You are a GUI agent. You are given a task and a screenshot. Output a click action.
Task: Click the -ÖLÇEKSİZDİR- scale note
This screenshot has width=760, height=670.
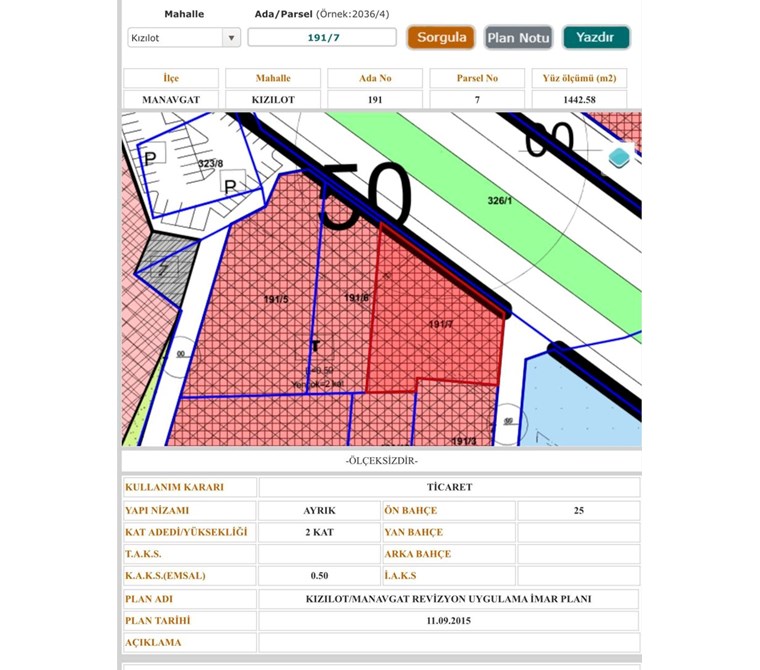click(381, 461)
